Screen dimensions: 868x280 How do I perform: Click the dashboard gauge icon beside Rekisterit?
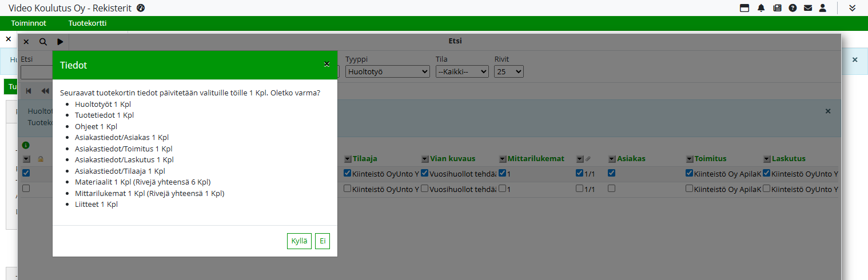[x=141, y=8]
